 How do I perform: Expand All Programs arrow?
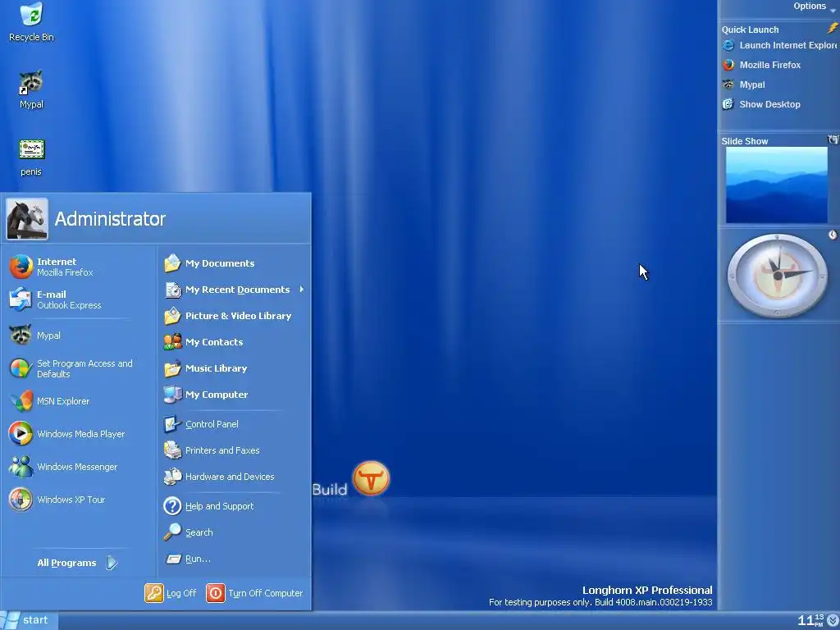pos(112,563)
